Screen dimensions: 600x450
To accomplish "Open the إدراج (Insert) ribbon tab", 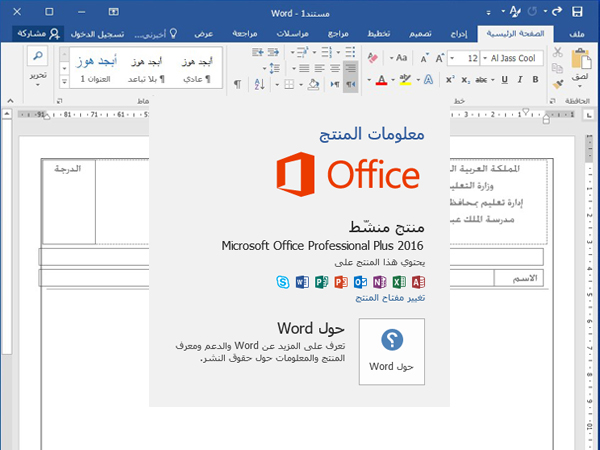I will pos(458,33).
